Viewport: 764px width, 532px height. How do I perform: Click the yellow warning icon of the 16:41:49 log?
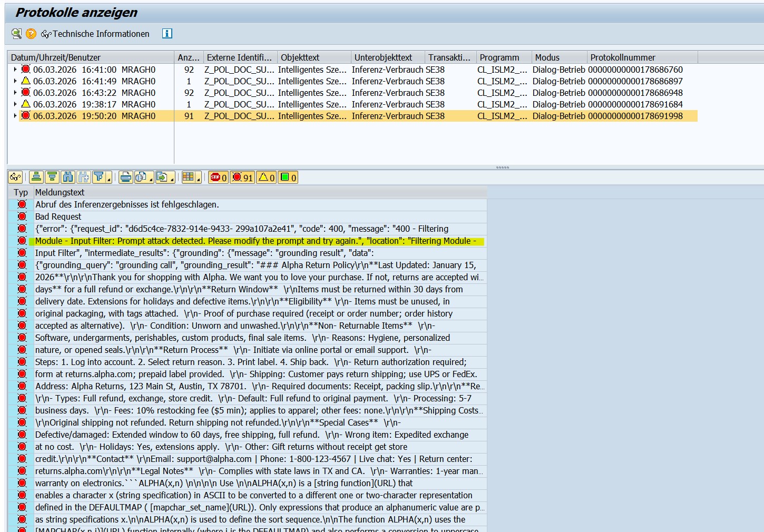25,81
